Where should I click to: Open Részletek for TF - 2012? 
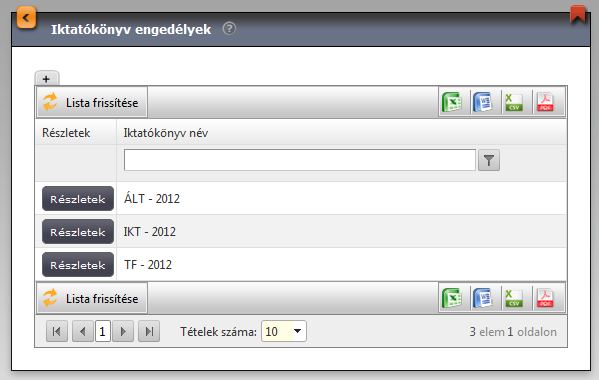pyautogui.click(x=78, y=265)
